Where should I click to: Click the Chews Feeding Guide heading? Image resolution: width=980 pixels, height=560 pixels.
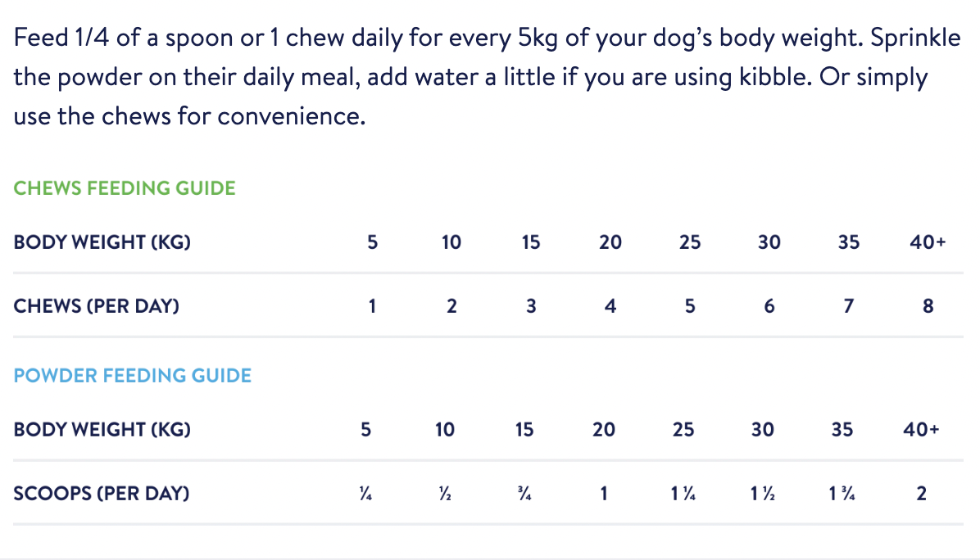point(125,188)
